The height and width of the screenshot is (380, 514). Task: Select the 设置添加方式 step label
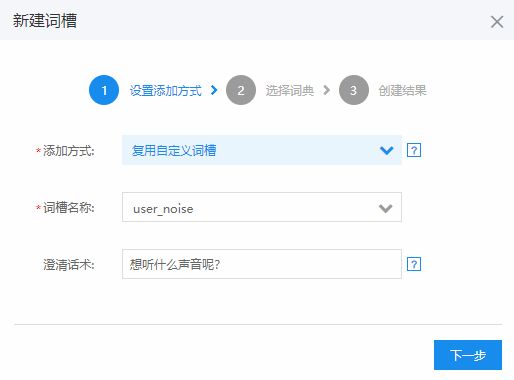(x=166, y=90)
